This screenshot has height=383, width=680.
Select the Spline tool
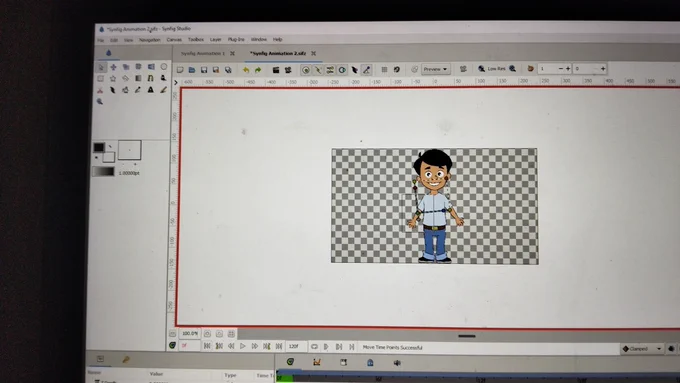150,78
